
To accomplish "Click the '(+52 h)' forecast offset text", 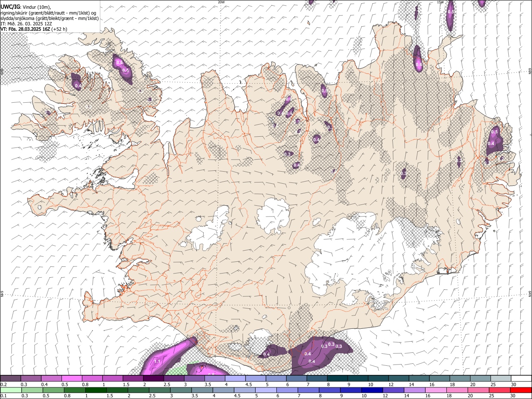I will click(x=59, y=29).
